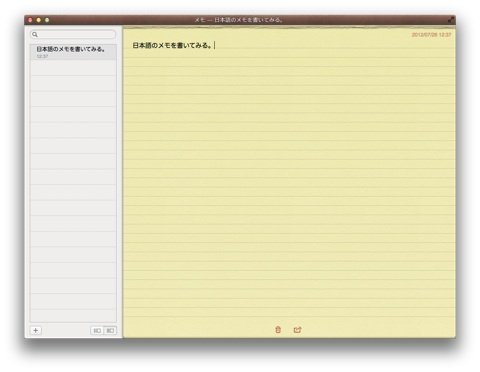Screen dimensions: 480x372
Task: Place cursor at end of the note text line
Action: (x=214, y=45)
